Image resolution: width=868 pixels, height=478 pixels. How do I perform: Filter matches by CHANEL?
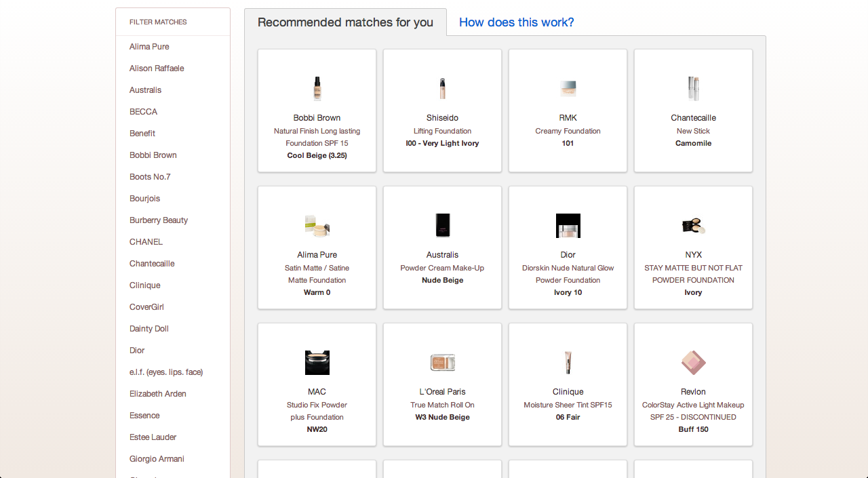(x=146, y=242)
